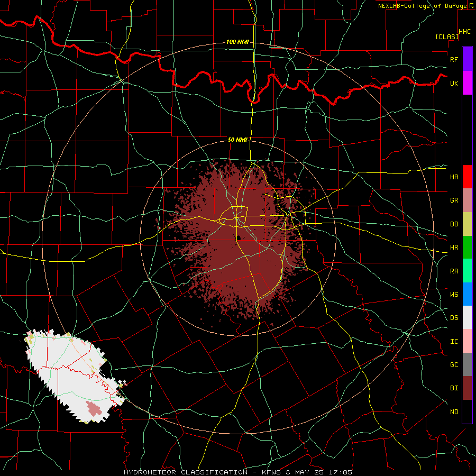Screen dimensions: 476x476
Task: Click the HHC product label
Action: click(465, 32)
